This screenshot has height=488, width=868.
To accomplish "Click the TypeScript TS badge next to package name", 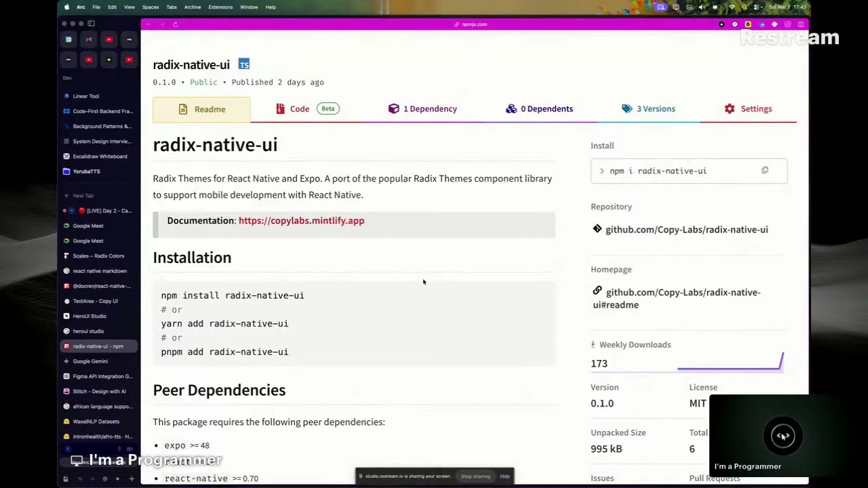I will 244,64.
